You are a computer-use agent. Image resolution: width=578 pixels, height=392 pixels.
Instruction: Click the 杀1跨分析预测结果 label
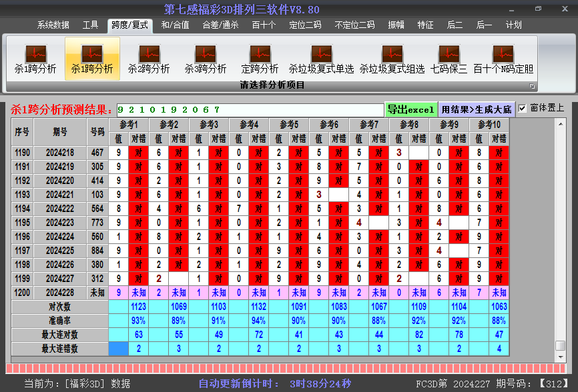[x=61, y=109]
